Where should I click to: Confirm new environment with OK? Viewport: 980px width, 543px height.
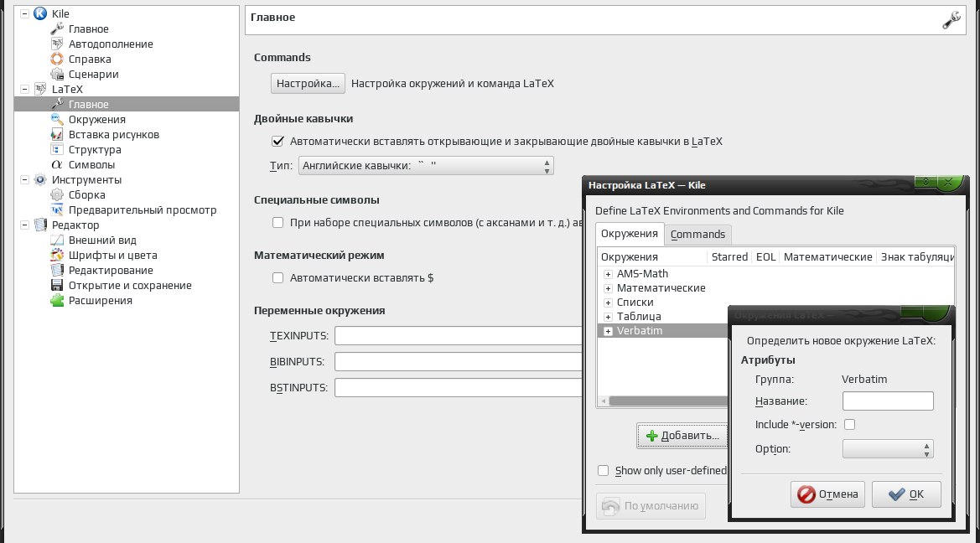coord(906,494)
